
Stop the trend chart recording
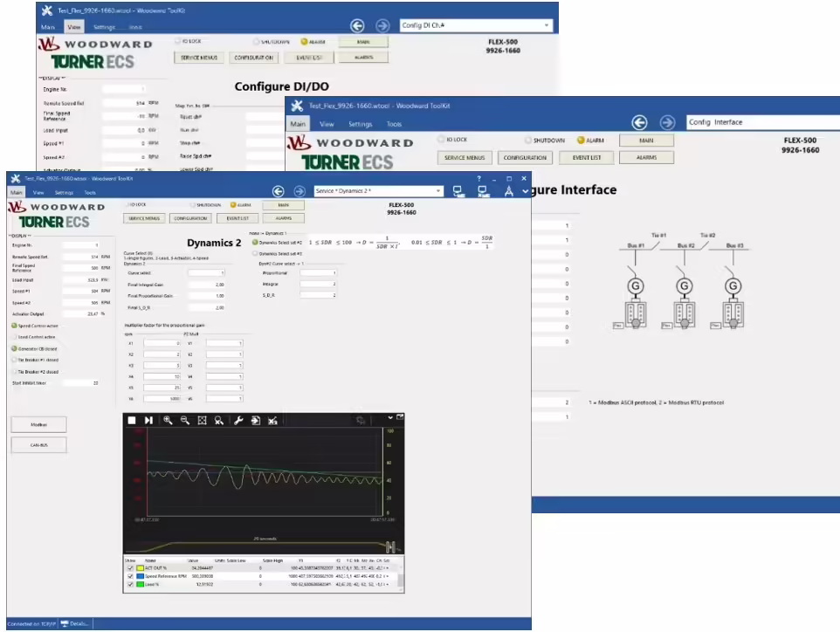[x=132, y=421]
